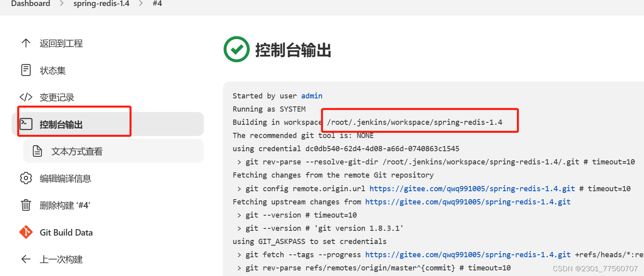Open gitee URL in Fetching upstream changes line

coord(468,202)
